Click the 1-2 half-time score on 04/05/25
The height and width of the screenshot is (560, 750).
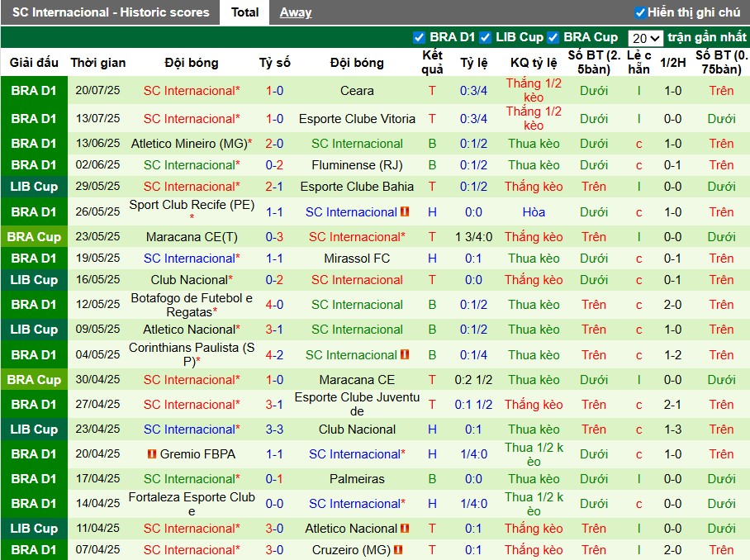tap(672, 355)
